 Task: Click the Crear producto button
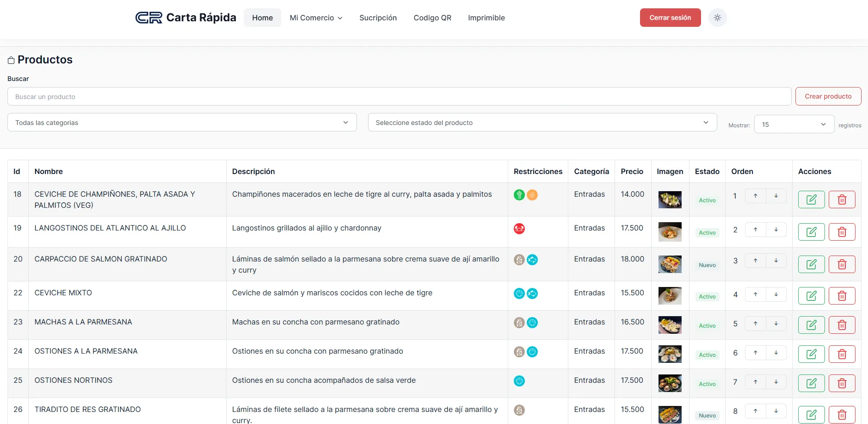point(828,96)
